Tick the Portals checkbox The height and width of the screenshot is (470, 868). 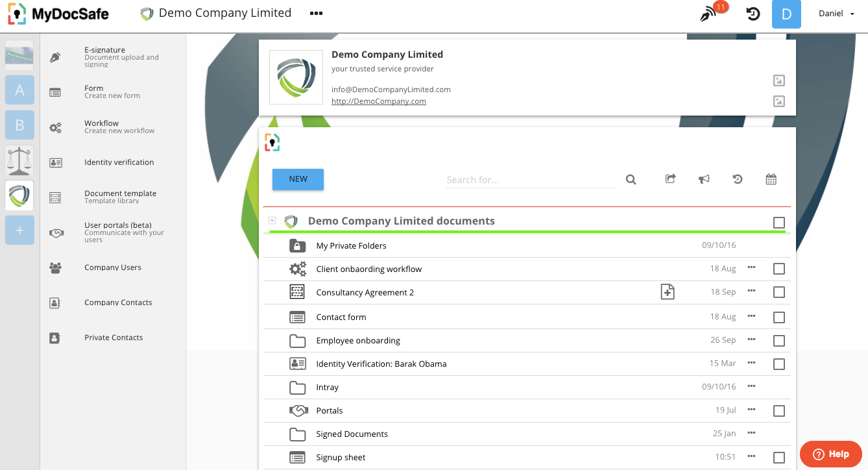click(x=779, y=411)
